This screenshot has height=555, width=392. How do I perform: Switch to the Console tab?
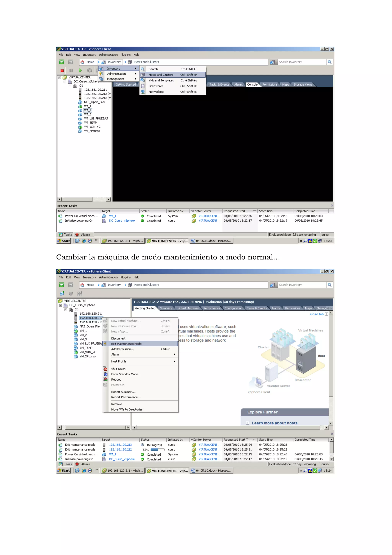(252, 85)
